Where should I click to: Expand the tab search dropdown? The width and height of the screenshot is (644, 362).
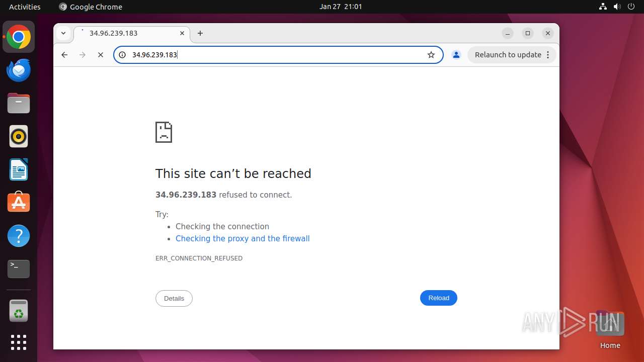(63, 33)
